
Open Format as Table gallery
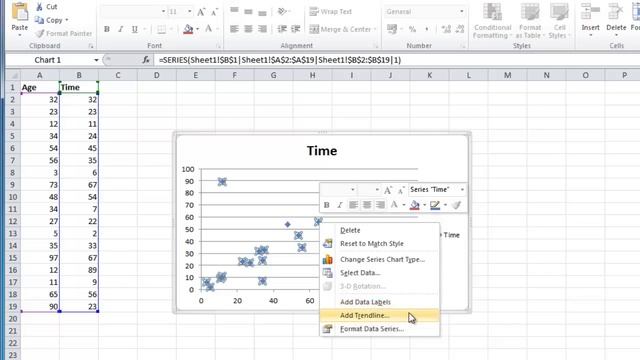[x=530, y=20]
